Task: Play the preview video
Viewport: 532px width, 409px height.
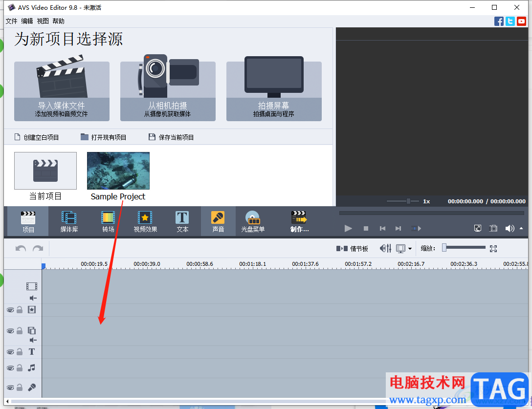Action: (x=348, y=228)
